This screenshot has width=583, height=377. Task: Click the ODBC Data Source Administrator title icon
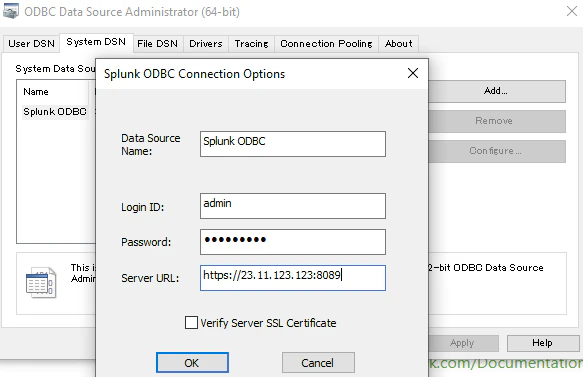coord(10,11)
